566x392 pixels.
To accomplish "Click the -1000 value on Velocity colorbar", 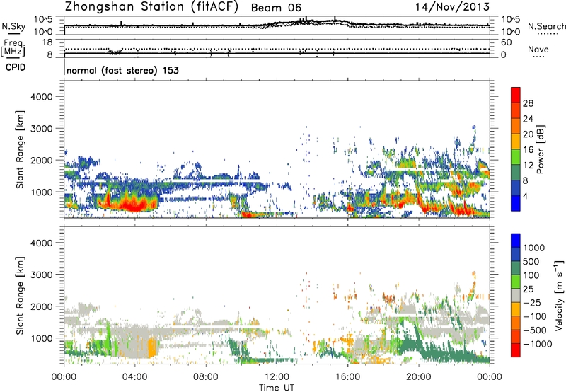I will (x=537, y=344).
